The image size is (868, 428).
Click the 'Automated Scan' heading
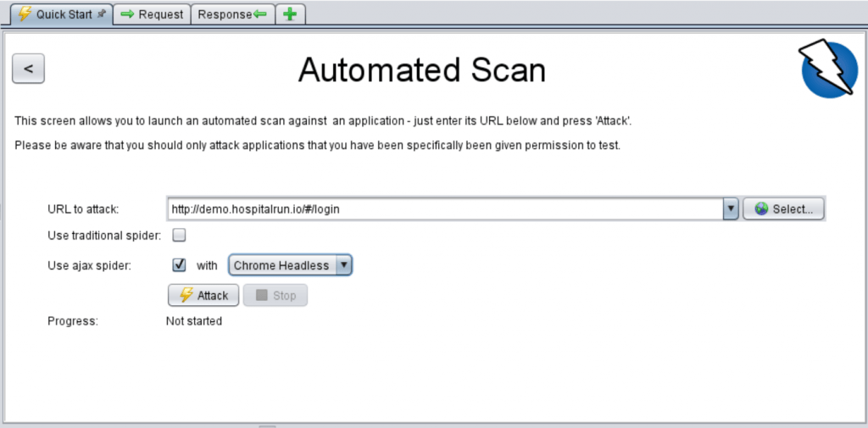[422, 70]
